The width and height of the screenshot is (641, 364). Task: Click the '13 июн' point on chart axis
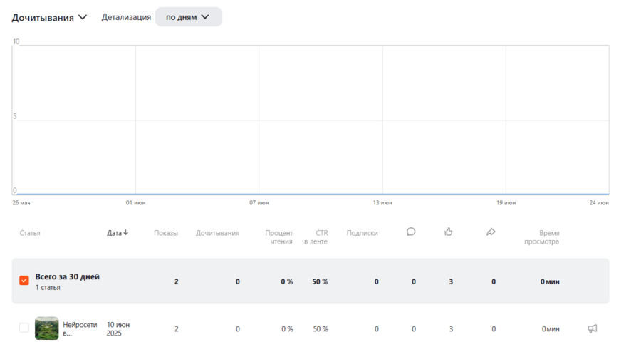coord(382,203)
